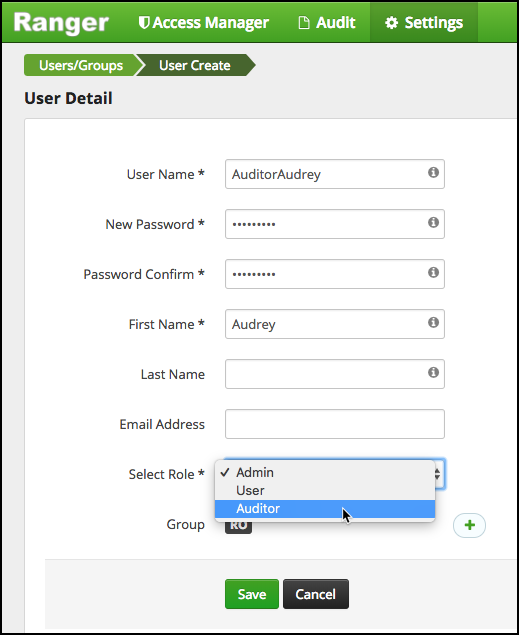The image size is (519, 635).
Task: Open the Settings menu
Action: (423, 23)
